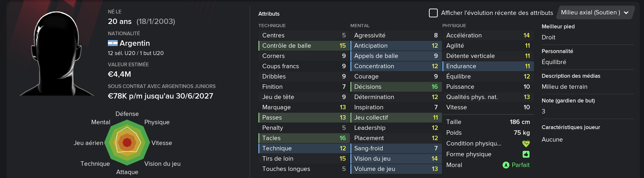Click the attribute polygon radar chart
Screen dimensions: 644x178
click(127, 143)
